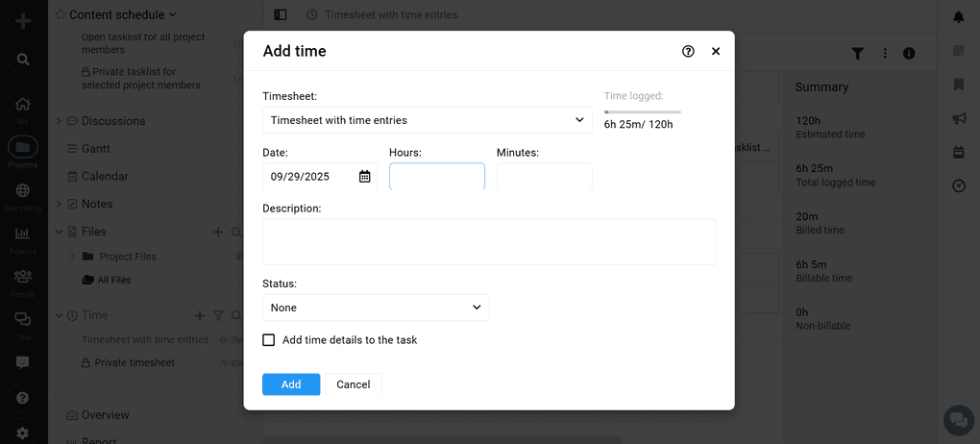Open the chat bubble widget

coord(959,420)
